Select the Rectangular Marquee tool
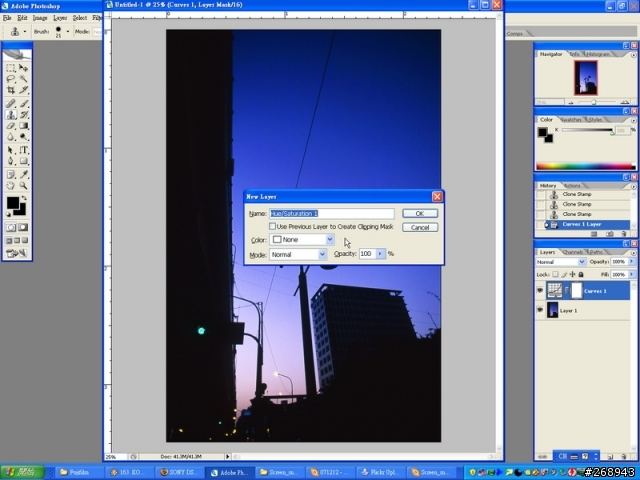The image size is (640, 480). point(11,68)
